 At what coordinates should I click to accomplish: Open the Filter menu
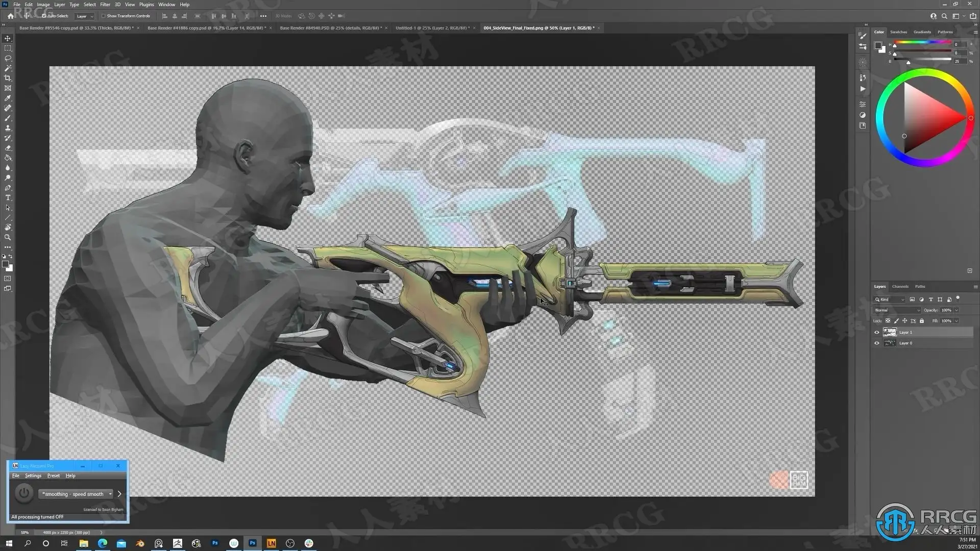pos(105,5)
